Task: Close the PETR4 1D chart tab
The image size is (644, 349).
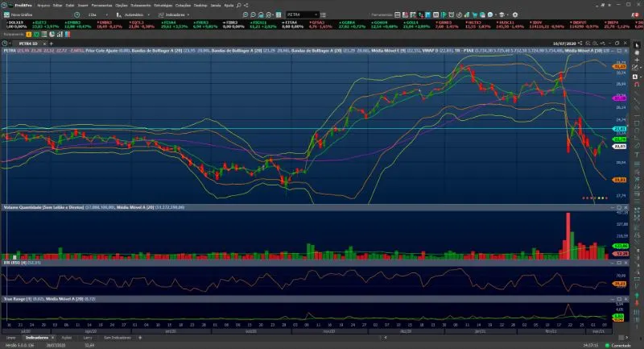Action: 44,44
